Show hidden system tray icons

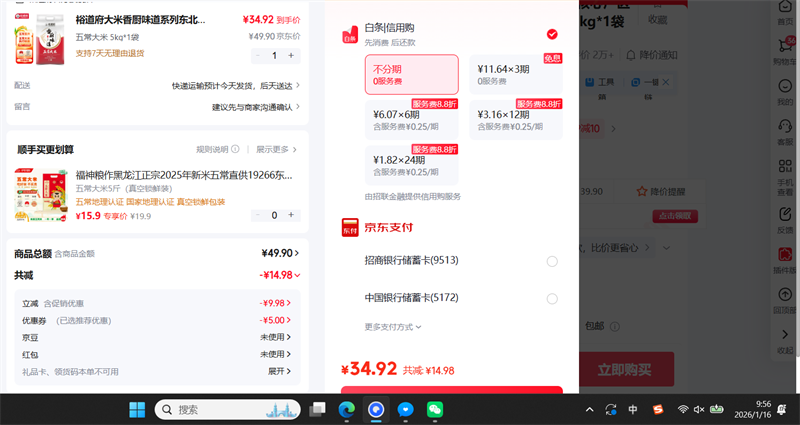click(x=589, y=409)
